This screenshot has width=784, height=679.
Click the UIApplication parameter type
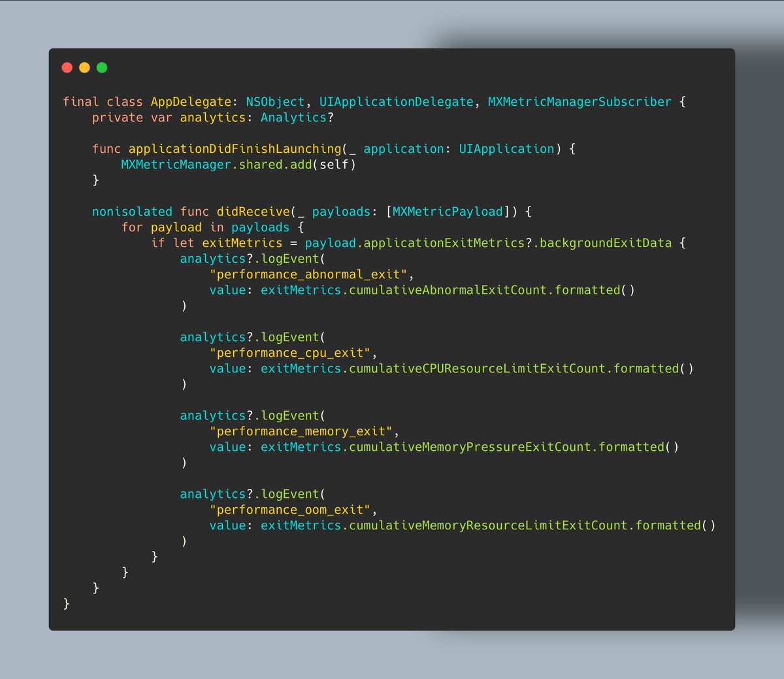click(506, 149)
